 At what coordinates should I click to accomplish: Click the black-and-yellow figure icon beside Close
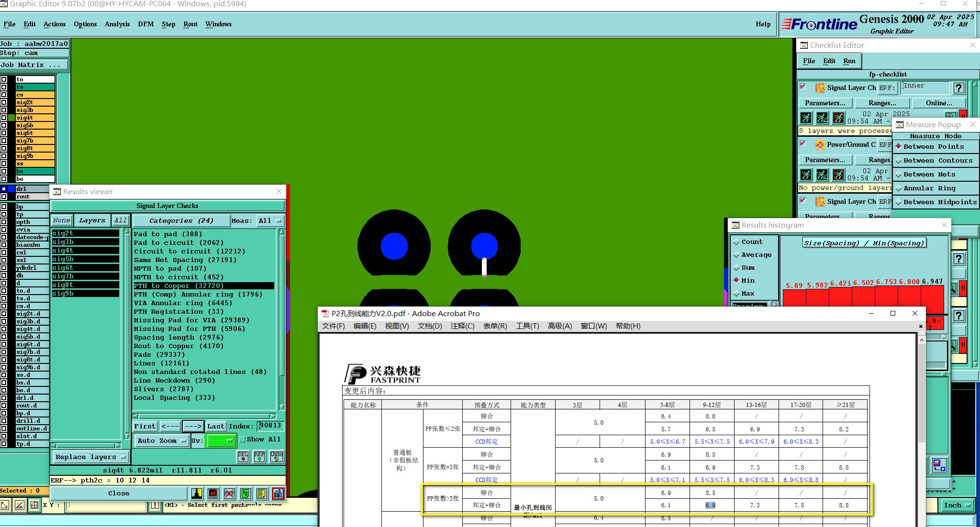[x=197, y=493]
